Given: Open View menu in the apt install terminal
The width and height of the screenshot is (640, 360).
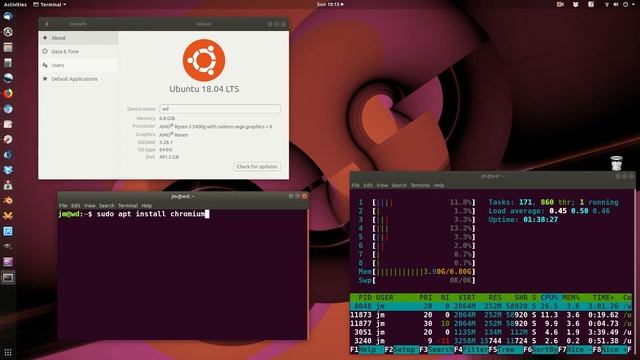Looking at the screenshot, I should (x=89, y=206).
